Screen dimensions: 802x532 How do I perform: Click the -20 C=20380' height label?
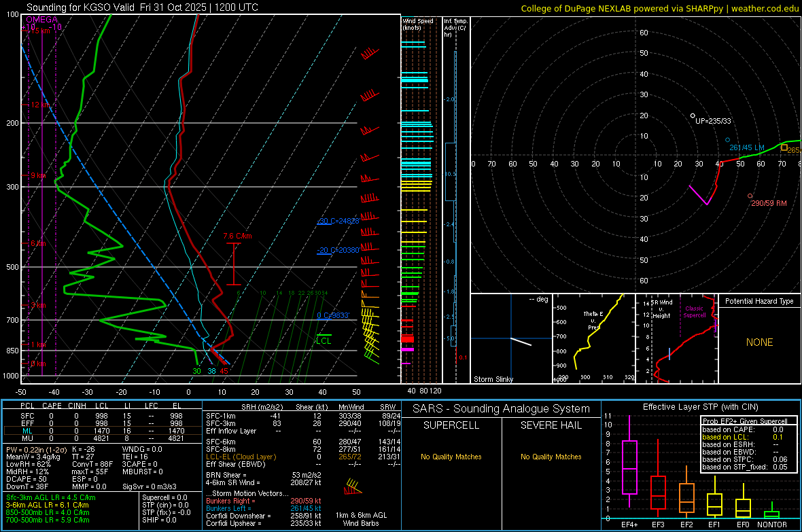pos(338,250)
